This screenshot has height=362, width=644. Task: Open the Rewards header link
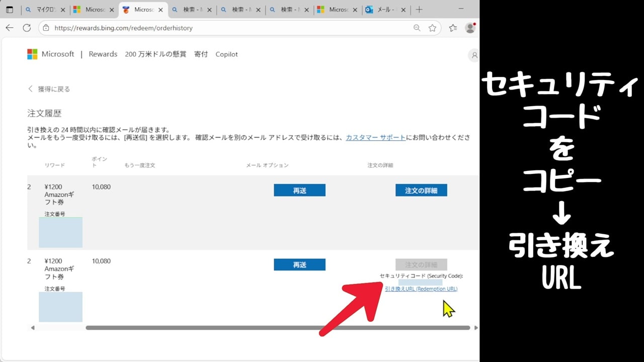coord(103,54)
